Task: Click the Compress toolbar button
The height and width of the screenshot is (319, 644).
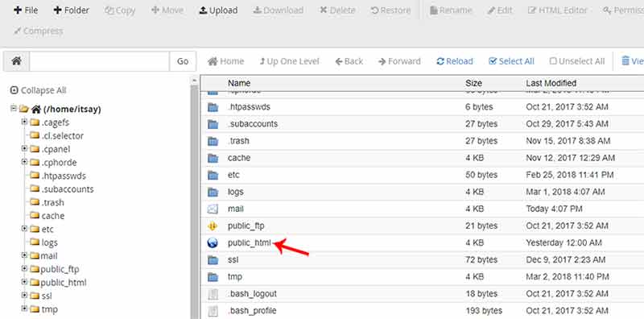Action: [x=38, y=31]
